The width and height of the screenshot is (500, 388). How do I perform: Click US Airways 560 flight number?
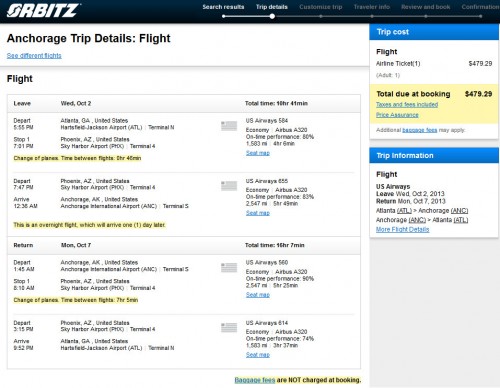pos(267,263)
